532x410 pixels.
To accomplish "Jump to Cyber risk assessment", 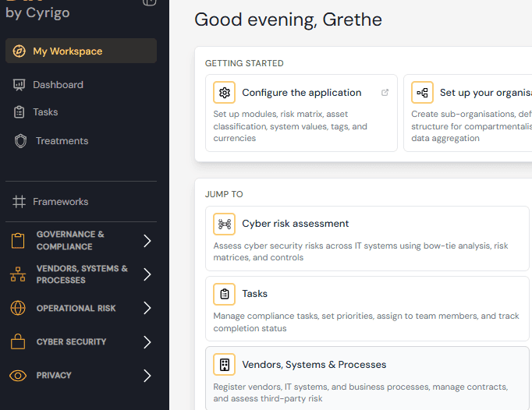I will [367, 239].
